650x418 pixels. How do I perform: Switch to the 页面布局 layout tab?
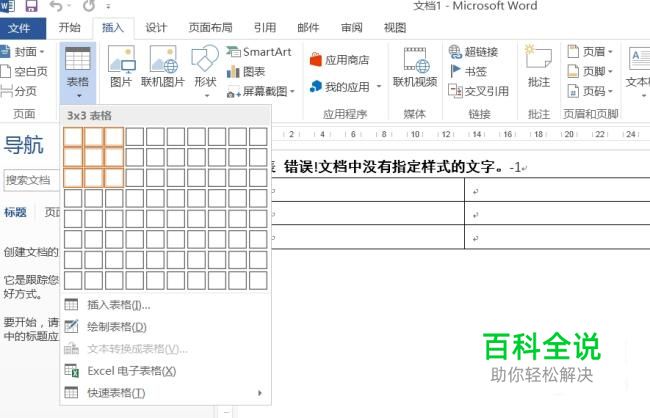click(x=211, y=28)
